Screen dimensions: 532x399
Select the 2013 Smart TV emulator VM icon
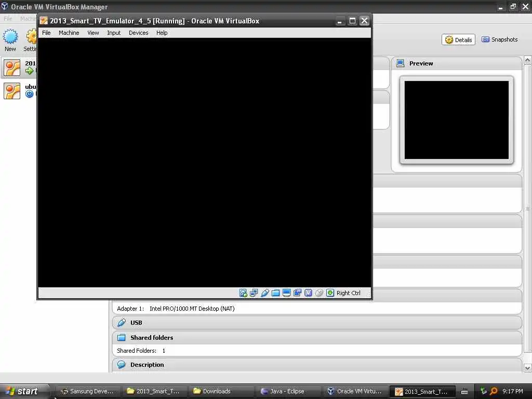(x=12, y=68)
